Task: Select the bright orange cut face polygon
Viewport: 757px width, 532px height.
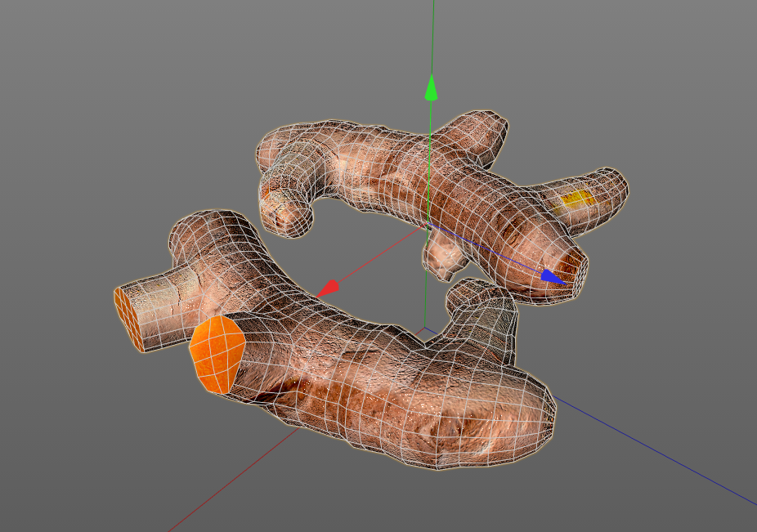Action: coord(217,354)
